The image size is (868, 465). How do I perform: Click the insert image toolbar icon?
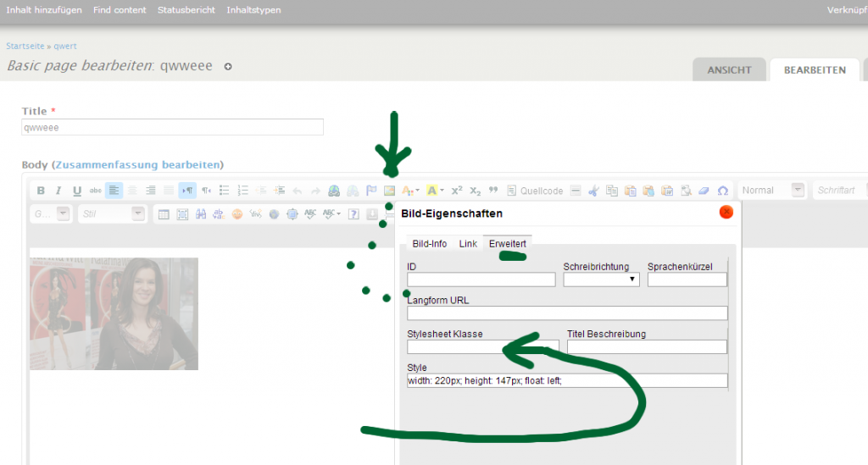389,191
